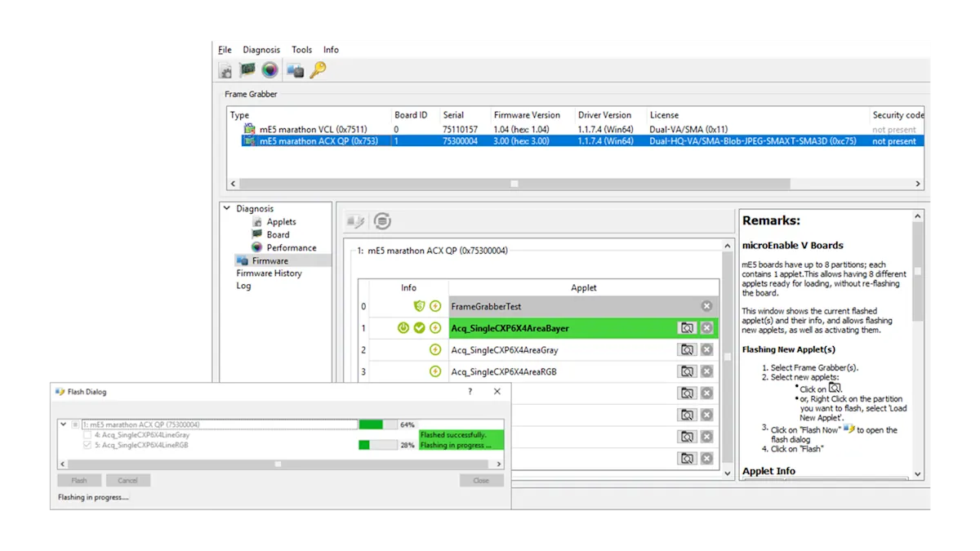Click the Applets toolbar icon below File menu
The width and height of the screenshot is (980, 551).
tap(226, 71)
